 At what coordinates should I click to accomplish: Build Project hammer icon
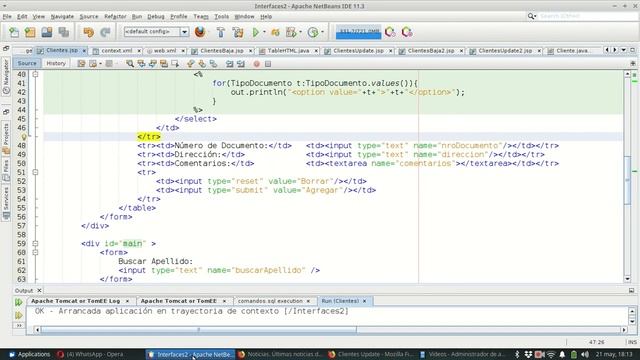click(x=221, y=32)
